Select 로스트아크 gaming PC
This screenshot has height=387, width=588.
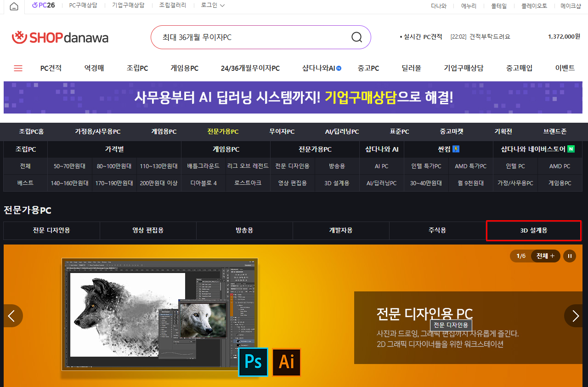pyautogui.click(x=248, y=183)
